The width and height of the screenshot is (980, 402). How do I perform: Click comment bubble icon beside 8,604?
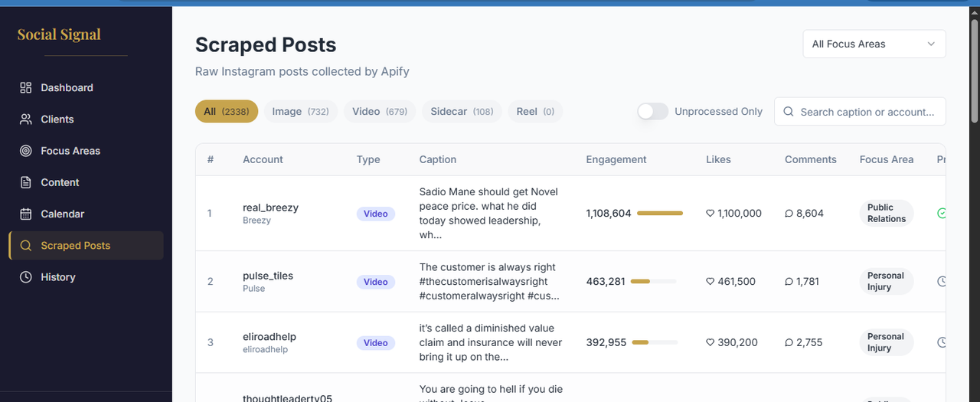tap(789, 214)
